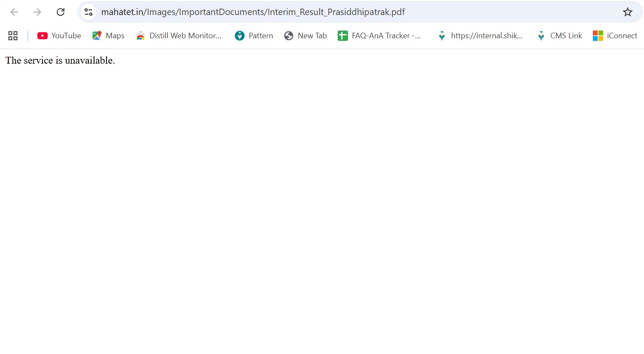Open the CMS Link bookmark

click(x=566, y=36)
